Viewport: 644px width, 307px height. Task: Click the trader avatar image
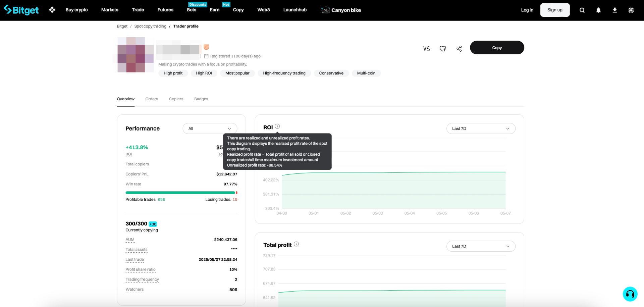[135, 54]
